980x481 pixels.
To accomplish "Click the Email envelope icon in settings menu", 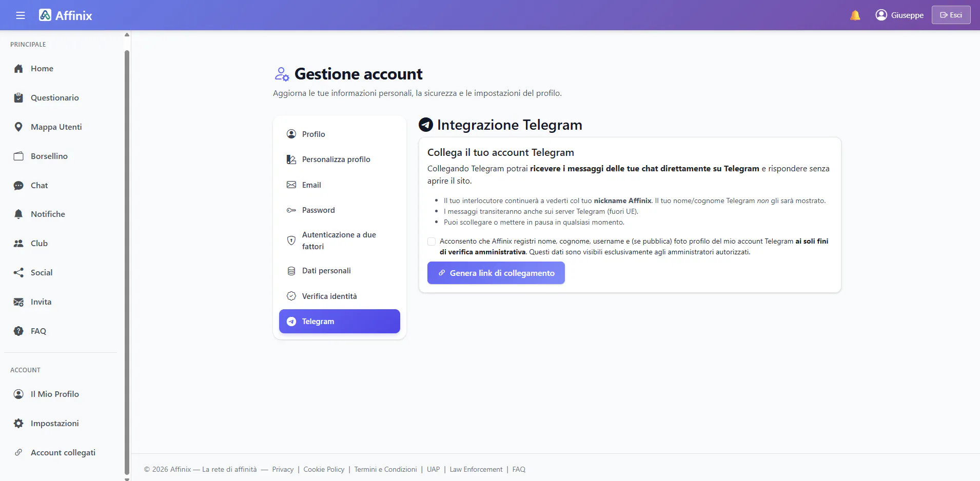I will tap(291, 185).
